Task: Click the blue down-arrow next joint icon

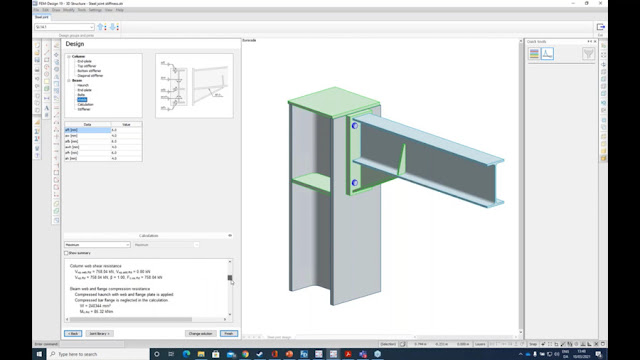Action: (114, 27)
